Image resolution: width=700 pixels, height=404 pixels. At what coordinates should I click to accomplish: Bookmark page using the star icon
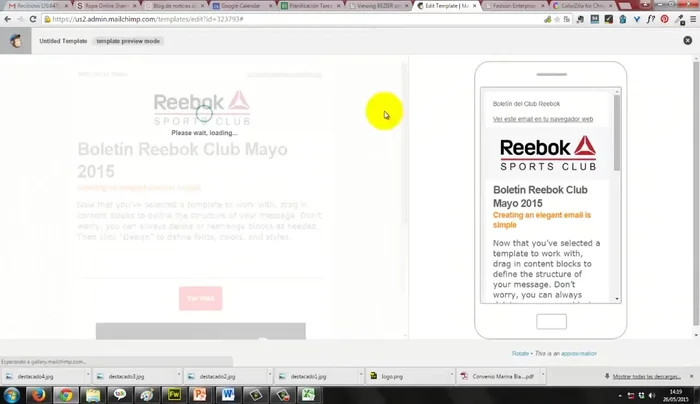pos(557,19)
